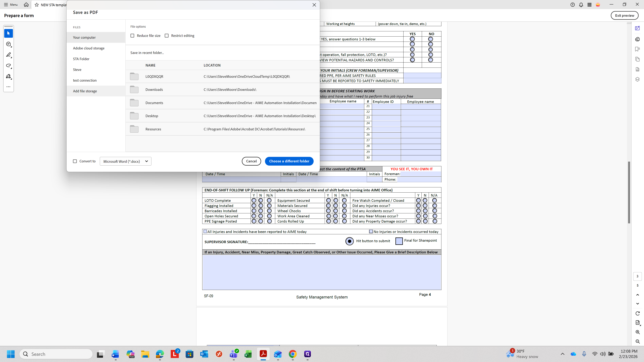Screen dimensions: 644x362
Task: Show more tools via ellipsis button
Action: 9,87
